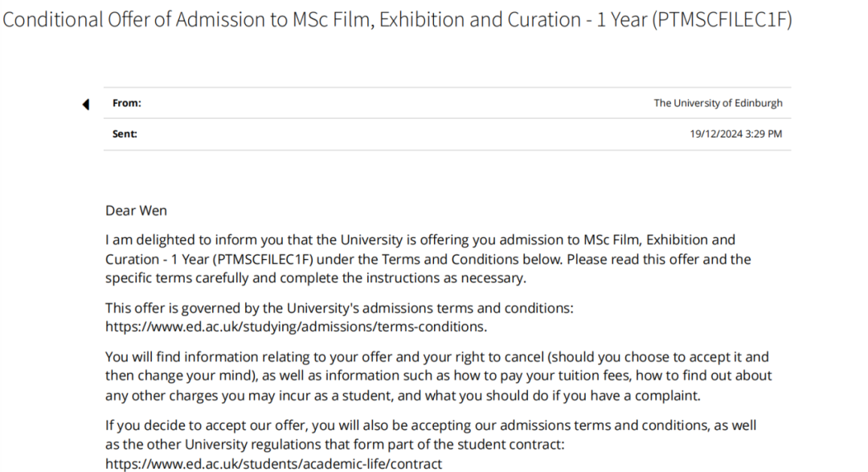868x472 pixels.
Task: Collapse the email header with the black triangle
Action: click(86, 104)
